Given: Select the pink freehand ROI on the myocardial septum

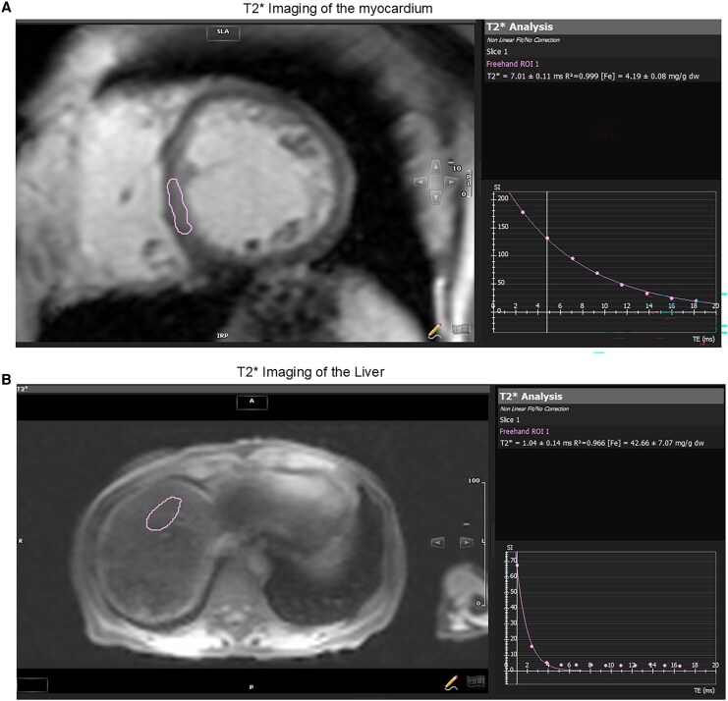Looking at the screenshot, I should click(x=179, y=206).
